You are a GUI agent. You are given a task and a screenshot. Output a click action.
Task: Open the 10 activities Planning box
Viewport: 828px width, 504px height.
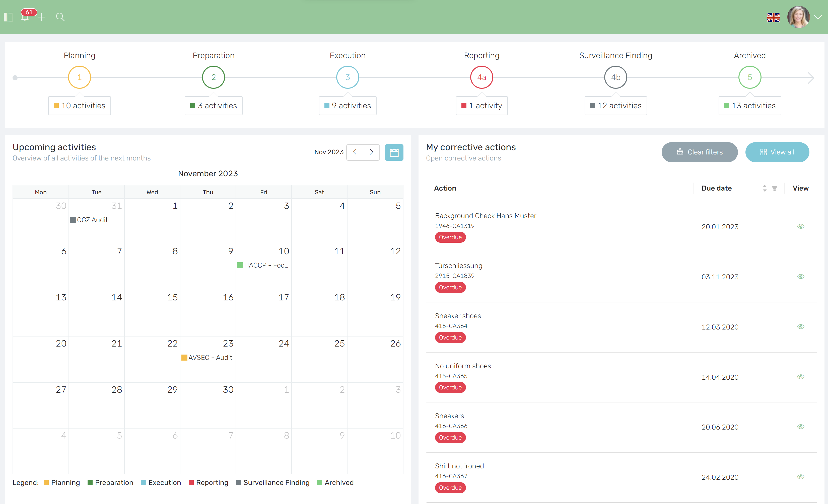click(x=79, y=106)
